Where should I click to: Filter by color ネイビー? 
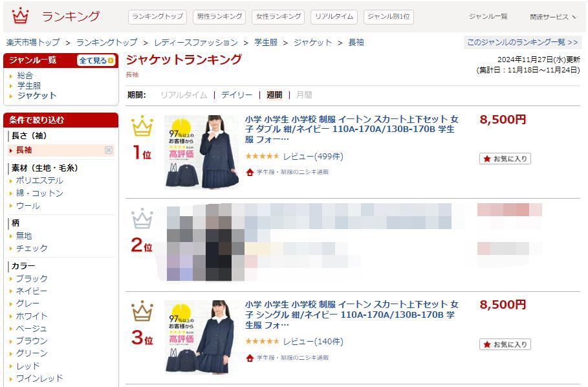click(32, 291)
